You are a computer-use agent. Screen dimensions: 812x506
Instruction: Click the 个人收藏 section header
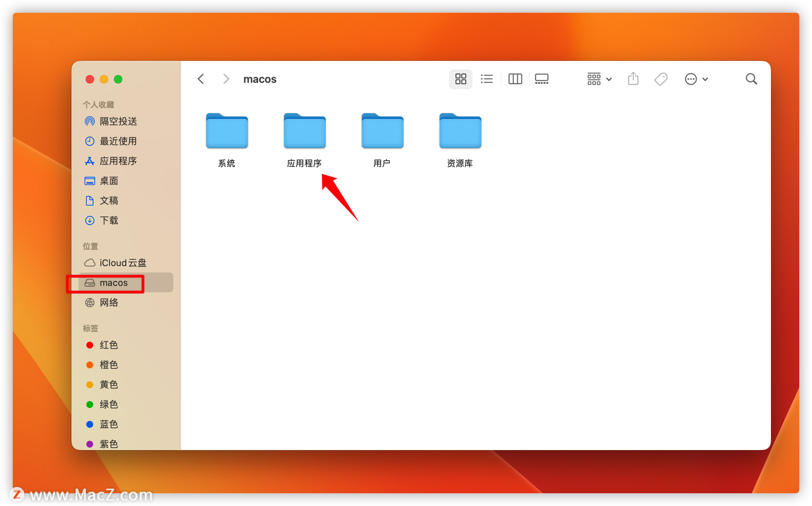(99, 104)
